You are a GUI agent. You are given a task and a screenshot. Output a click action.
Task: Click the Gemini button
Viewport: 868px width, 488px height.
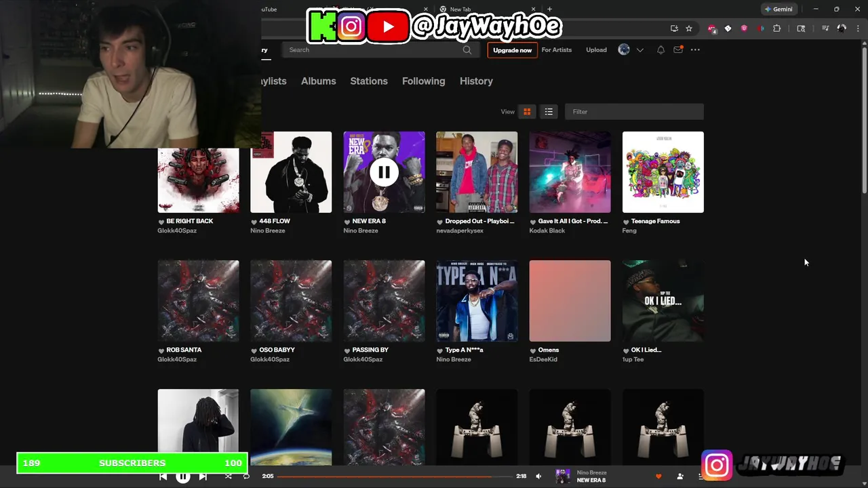(778, 9)
